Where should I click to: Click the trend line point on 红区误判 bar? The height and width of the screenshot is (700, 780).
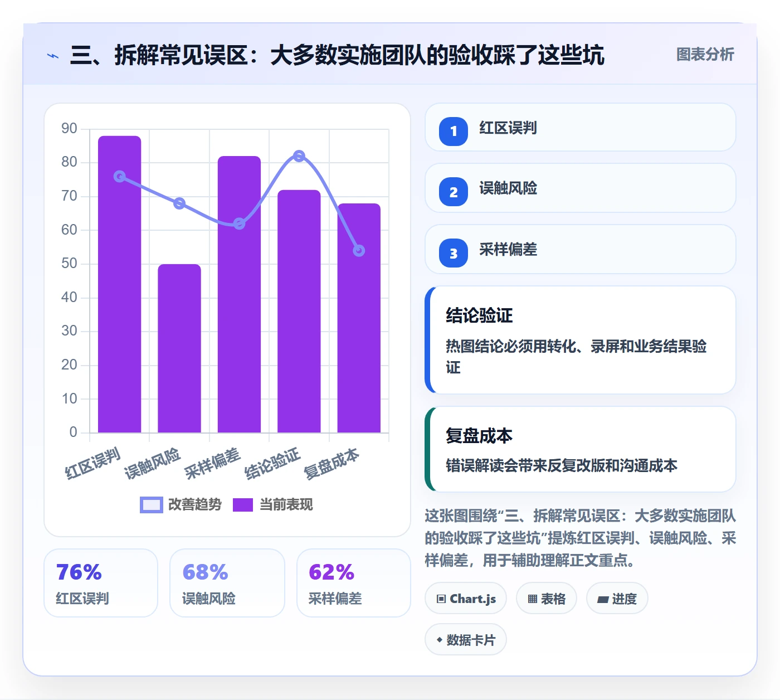tap(120, 177)
